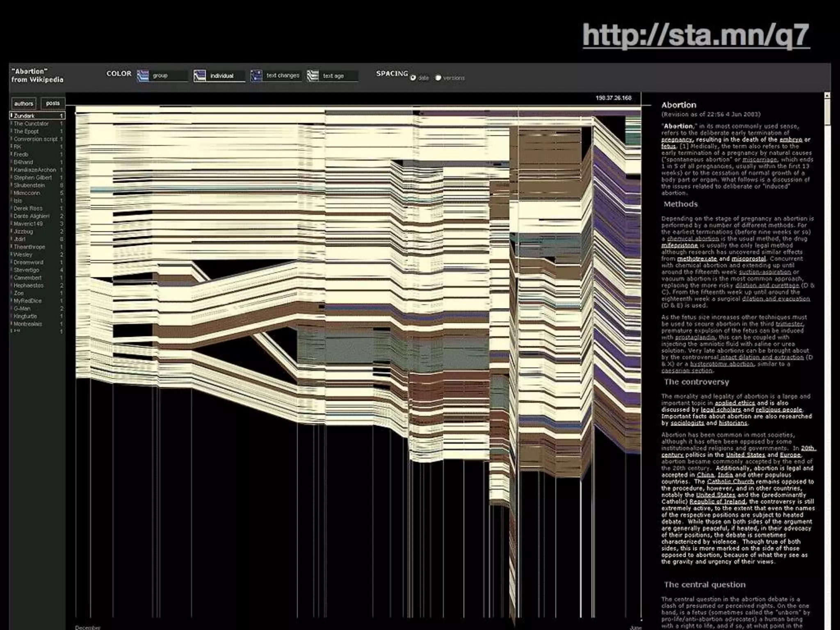
Task: Select author Conversion script in list
Action: [x=35, y=139]
